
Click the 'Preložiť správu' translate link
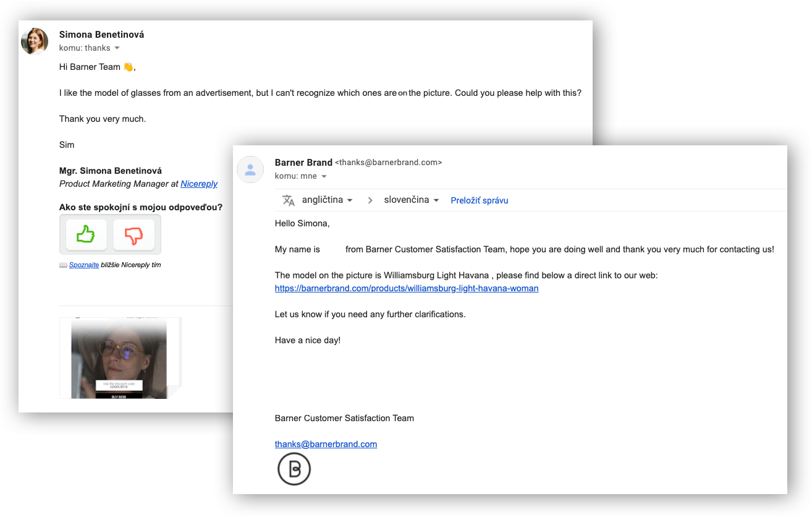(480, 200)
